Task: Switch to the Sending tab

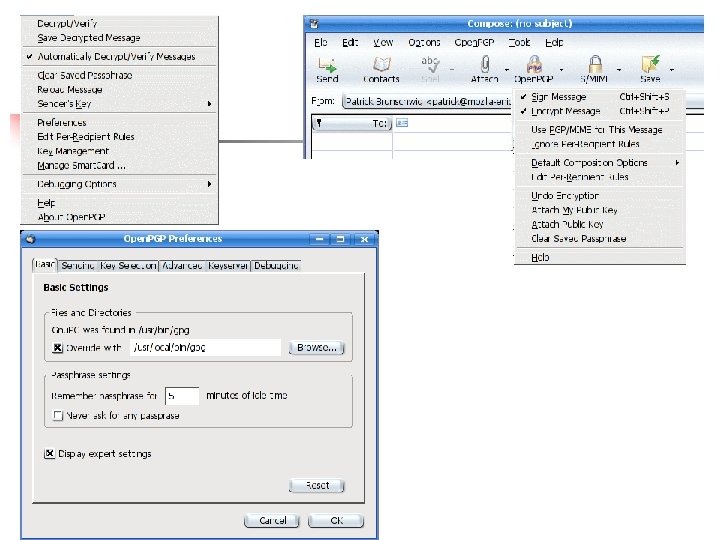Action: 78,265
